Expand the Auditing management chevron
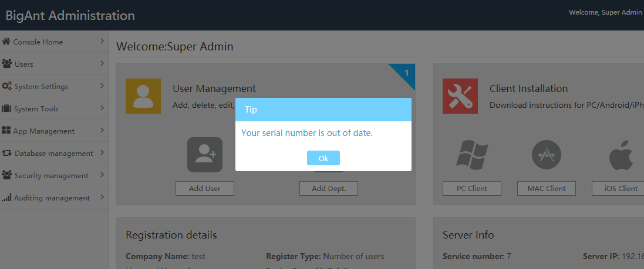 point(102,198)
